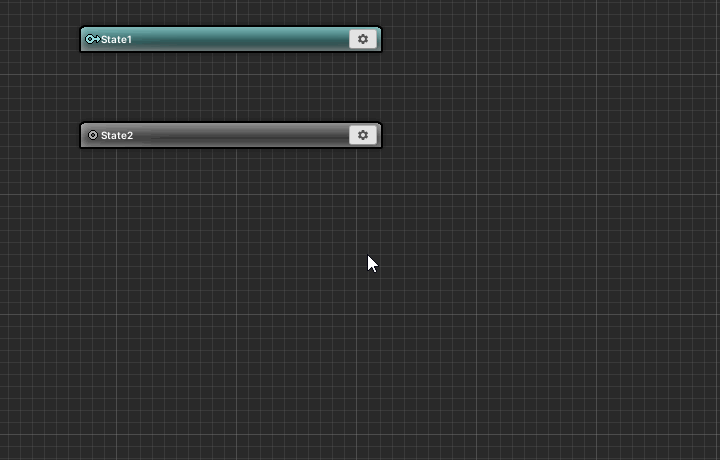Click the empty grid above the State1 node

(x=230, y=12)
